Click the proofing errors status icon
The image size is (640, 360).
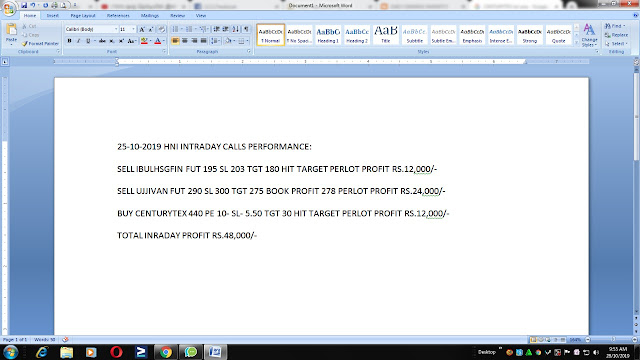click(x=65, y=340)
